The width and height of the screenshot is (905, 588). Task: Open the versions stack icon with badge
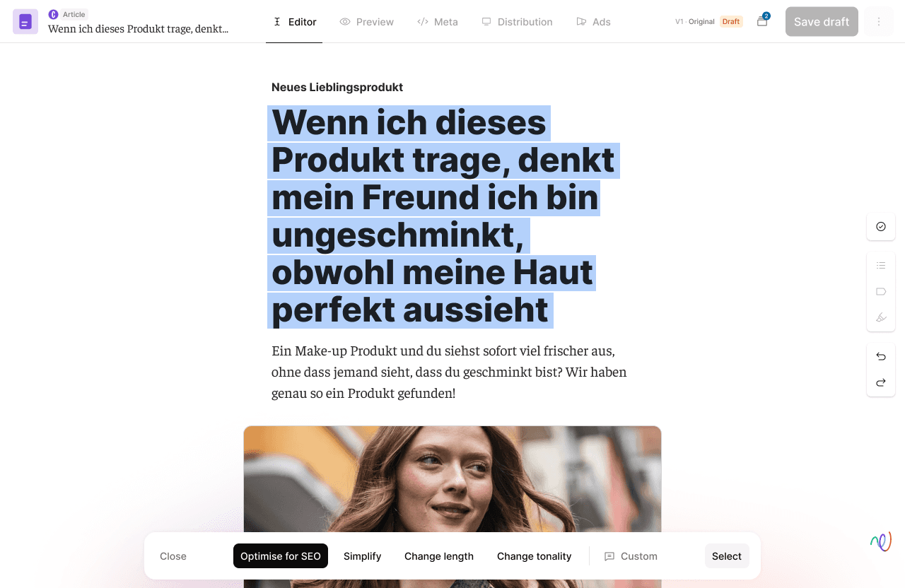pyautogui.click(x=762, y=21)
